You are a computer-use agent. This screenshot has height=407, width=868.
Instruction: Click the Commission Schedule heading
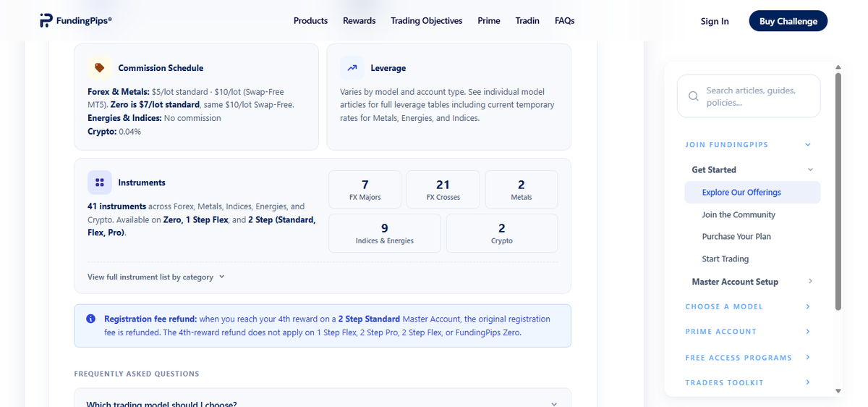(161, 68)
